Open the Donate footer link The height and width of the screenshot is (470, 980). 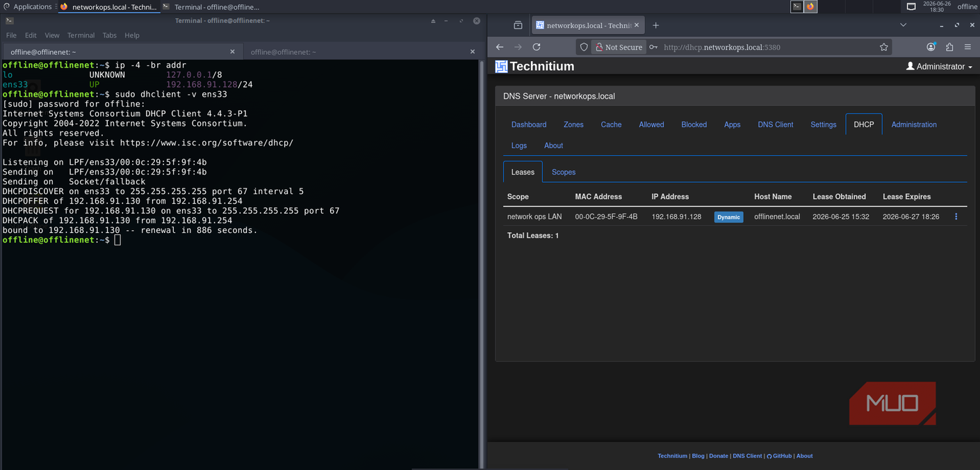click(x=719, y=456)
